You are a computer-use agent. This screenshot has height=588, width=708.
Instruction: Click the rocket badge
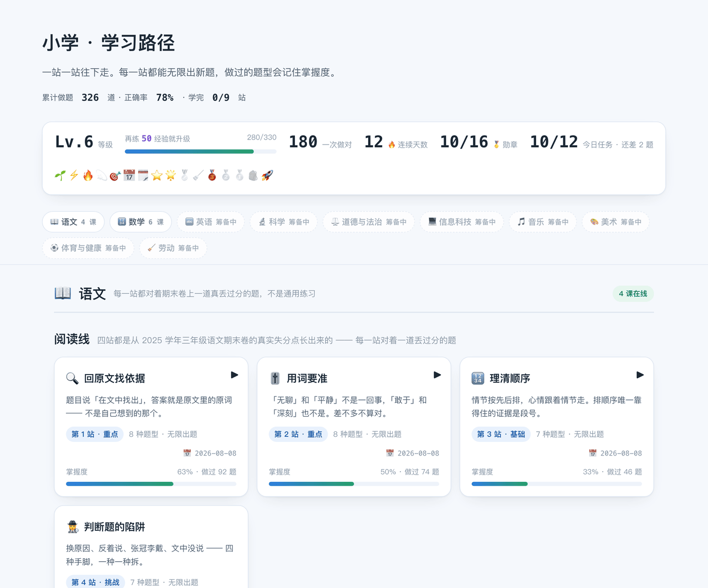point(268,175)
